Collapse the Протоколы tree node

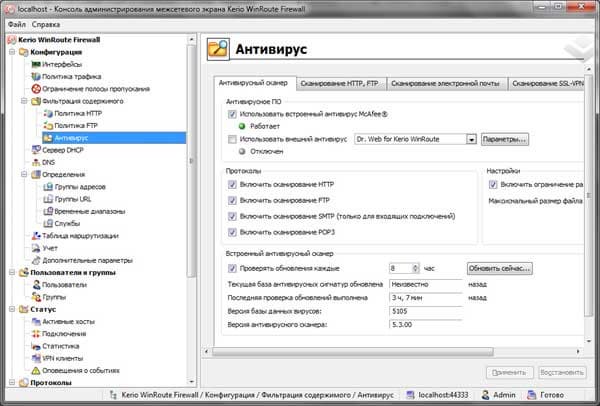point(12,382)
